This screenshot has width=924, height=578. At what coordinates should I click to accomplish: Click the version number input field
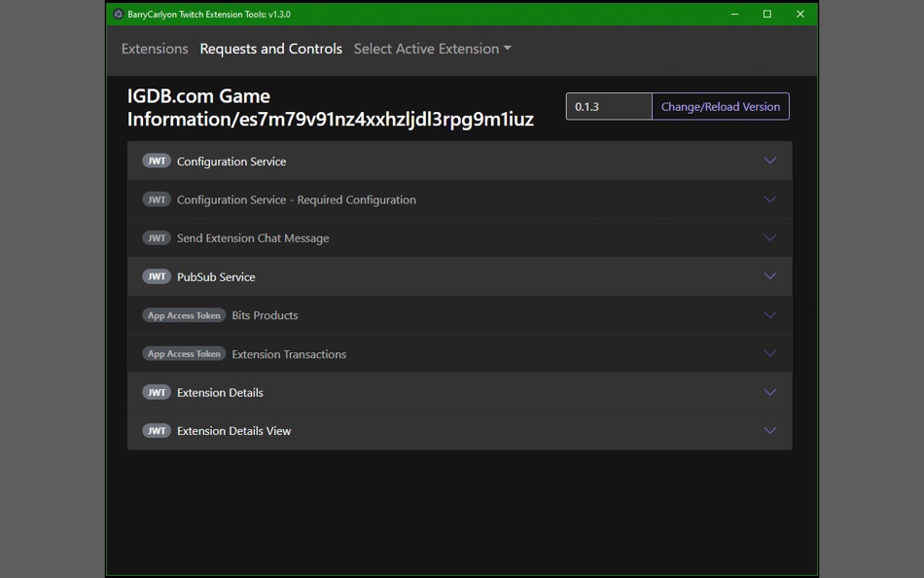(609, 106)
